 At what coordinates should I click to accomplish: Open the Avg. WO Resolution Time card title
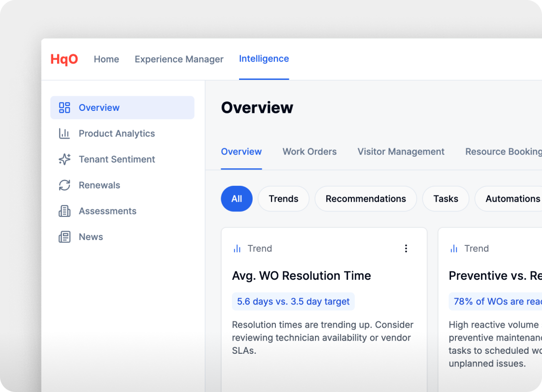[301, 276]
